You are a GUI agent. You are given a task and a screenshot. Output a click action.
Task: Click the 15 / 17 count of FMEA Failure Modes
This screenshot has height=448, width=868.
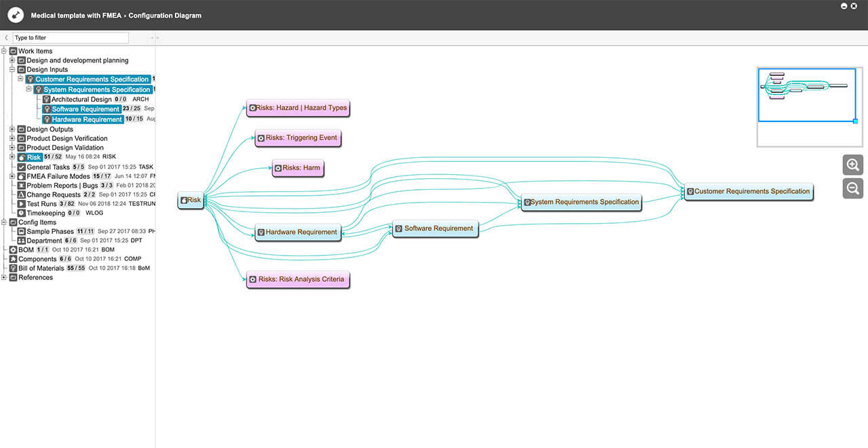pyautogui.click(x=101, y=176)
